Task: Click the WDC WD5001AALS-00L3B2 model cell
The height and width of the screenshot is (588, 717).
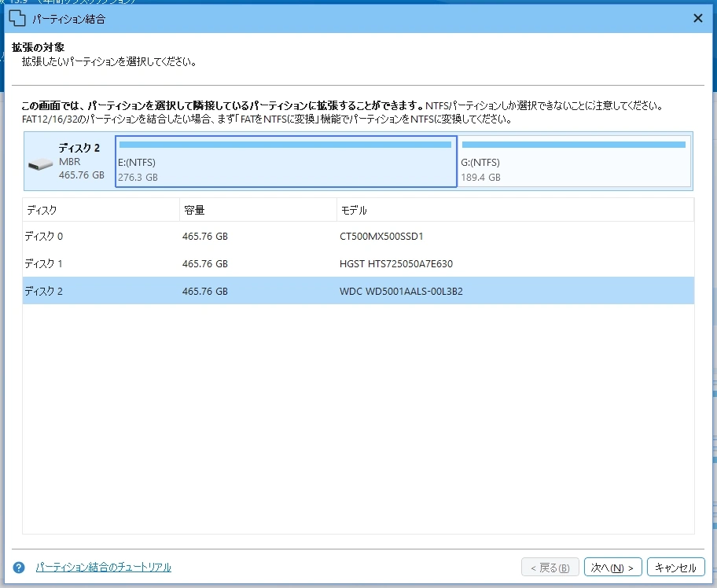Action: (401, 292)
